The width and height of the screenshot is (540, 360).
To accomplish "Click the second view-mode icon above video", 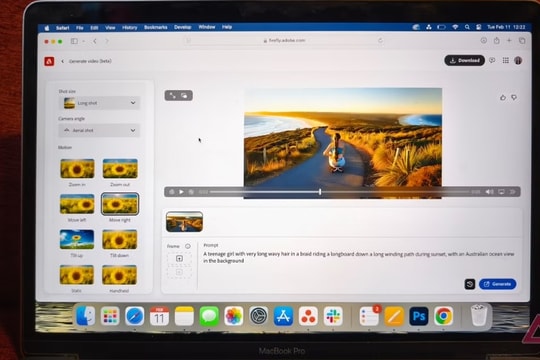I will coord(185,95).
